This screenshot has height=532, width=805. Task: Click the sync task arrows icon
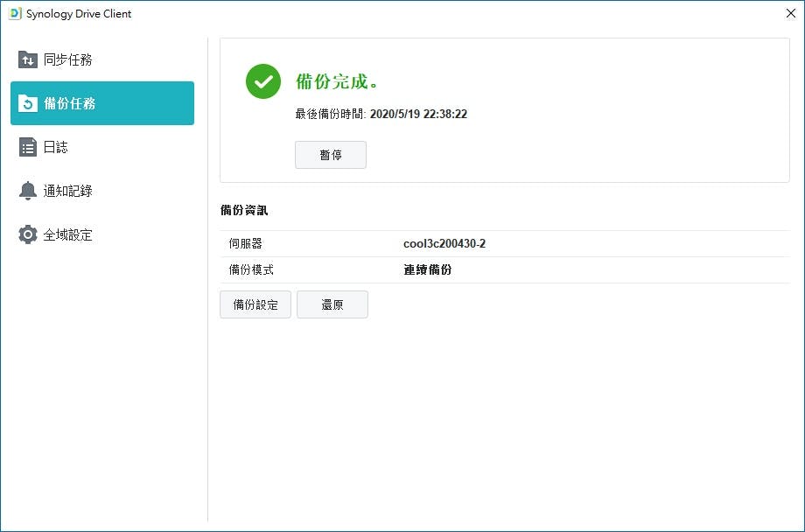[x=28, y=59]
